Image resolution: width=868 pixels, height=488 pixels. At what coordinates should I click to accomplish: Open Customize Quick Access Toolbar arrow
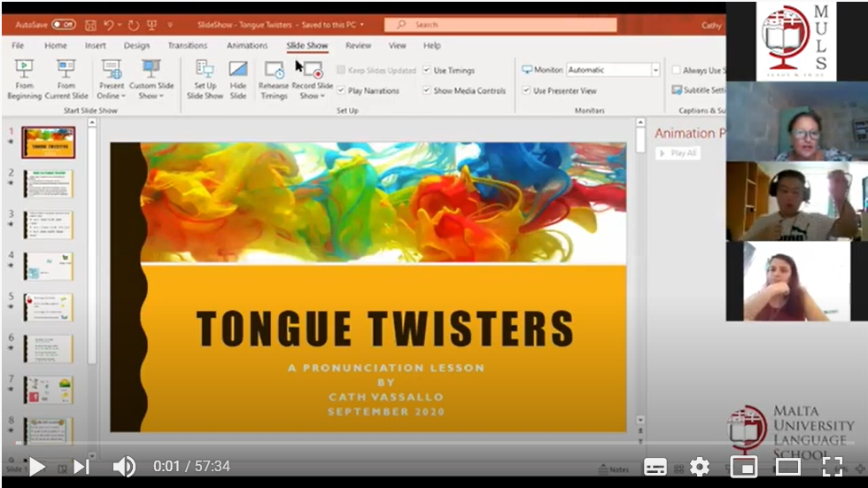click(170, 25)
